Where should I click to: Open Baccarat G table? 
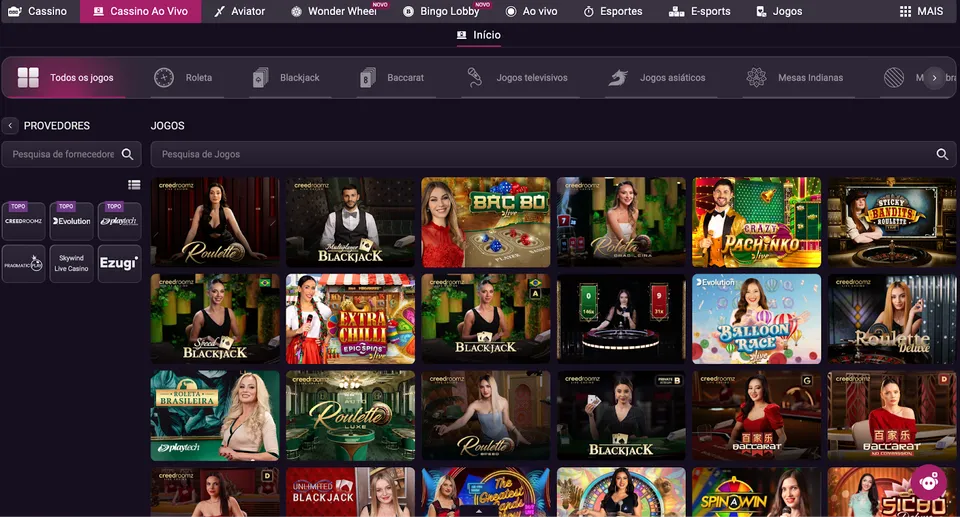[756, 415]
